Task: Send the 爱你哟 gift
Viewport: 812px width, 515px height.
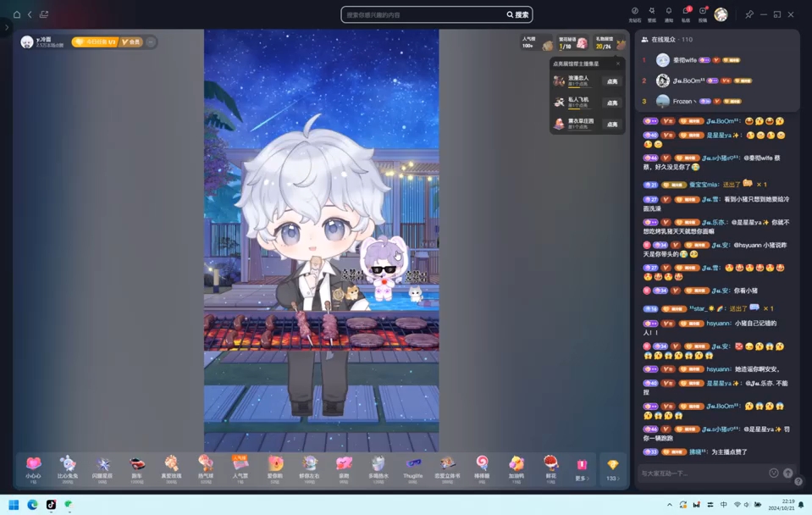Action: coord(275,469)
